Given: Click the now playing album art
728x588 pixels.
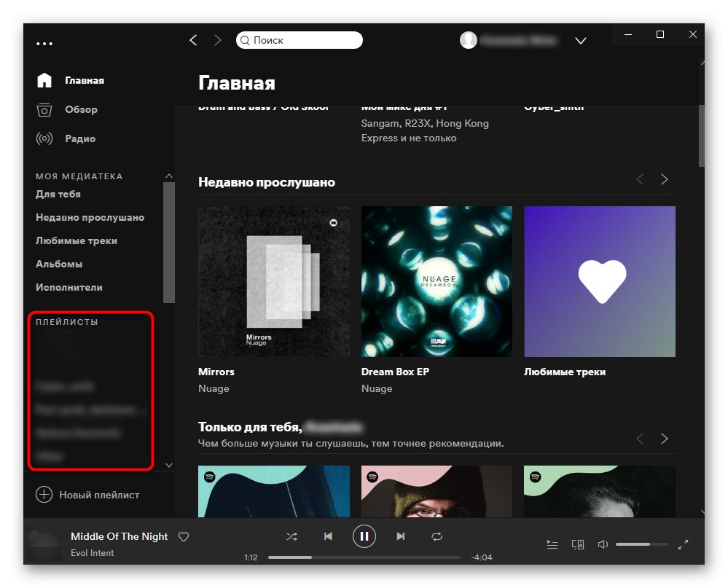Looking at the screenshot, I should [x=44, y=544].
